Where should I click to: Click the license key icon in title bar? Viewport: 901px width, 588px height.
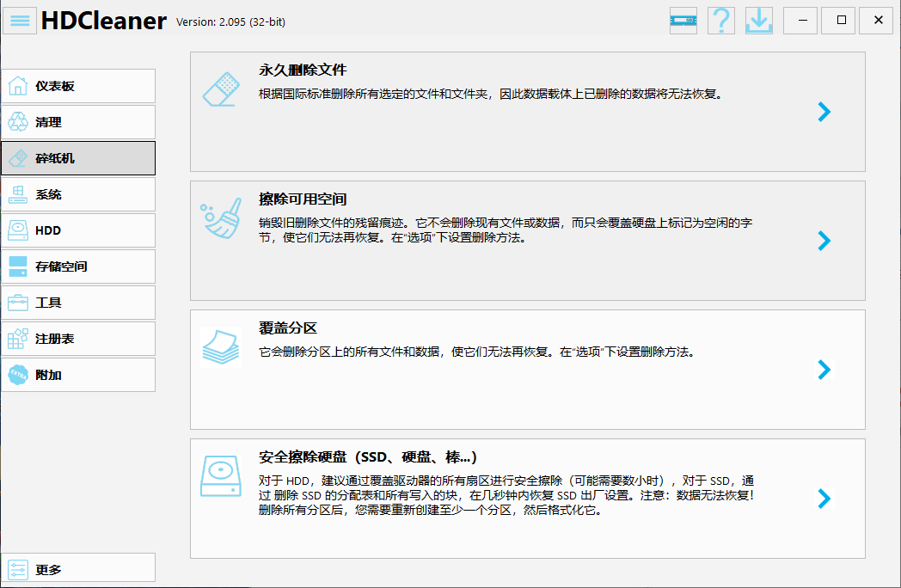pyautogui.click(x=683, y=20)
